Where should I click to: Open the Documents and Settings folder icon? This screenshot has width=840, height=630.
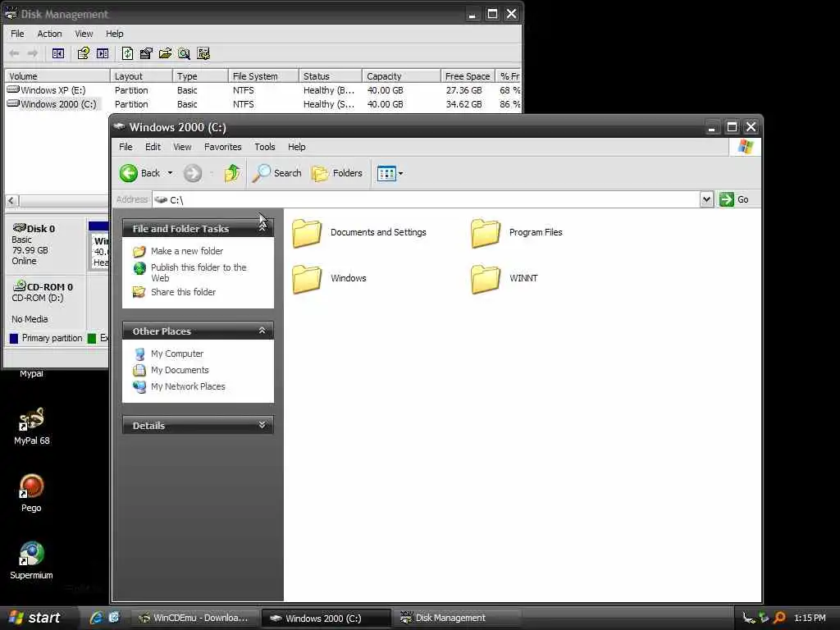pyautogui.click(x=307, y=233)
